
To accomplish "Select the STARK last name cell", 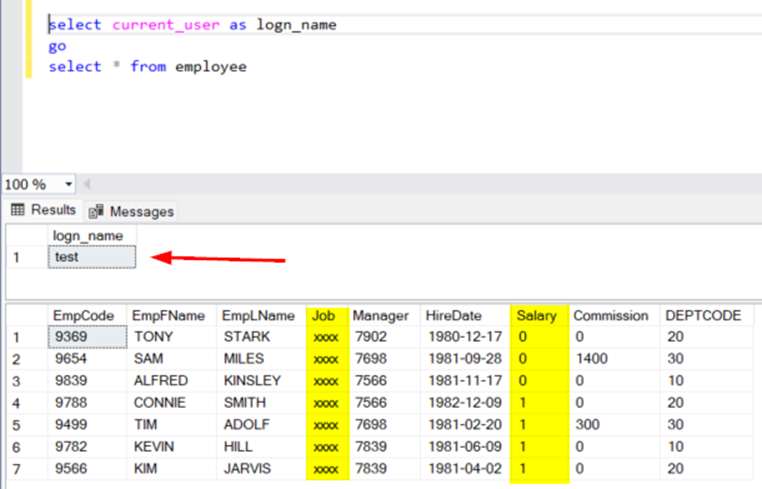I will tap(261, 337).
